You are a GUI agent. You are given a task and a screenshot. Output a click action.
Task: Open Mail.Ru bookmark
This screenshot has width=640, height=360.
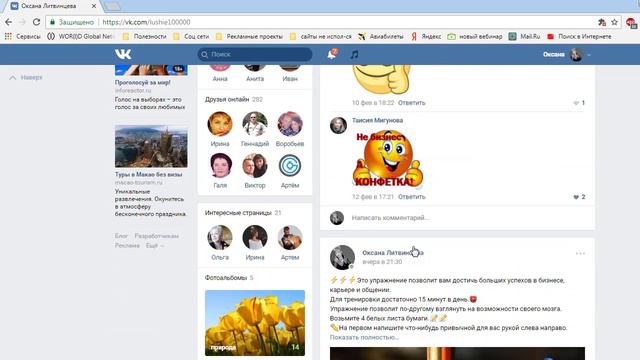pos(524,36)
